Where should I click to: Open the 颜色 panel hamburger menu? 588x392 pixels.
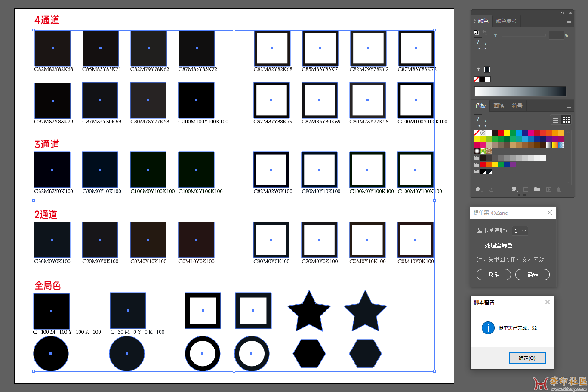coord(569,21)
